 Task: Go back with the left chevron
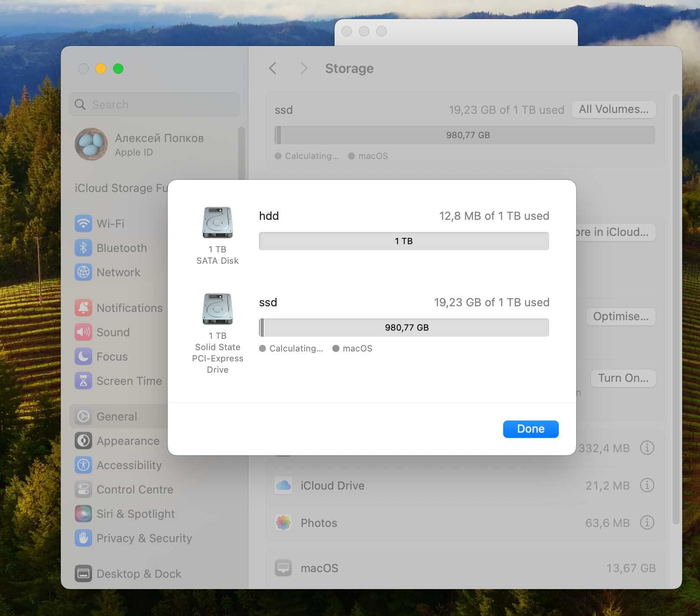273,69
